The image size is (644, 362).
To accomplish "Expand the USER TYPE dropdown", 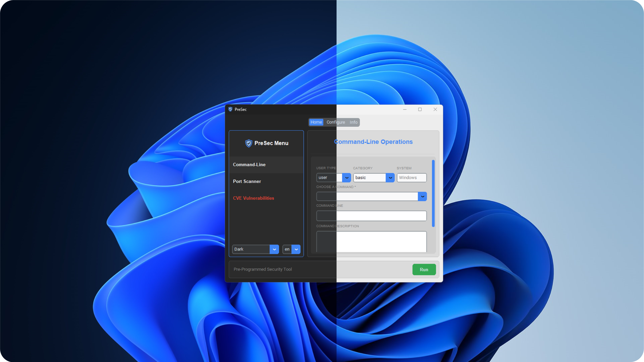I will tap(347, 177).
